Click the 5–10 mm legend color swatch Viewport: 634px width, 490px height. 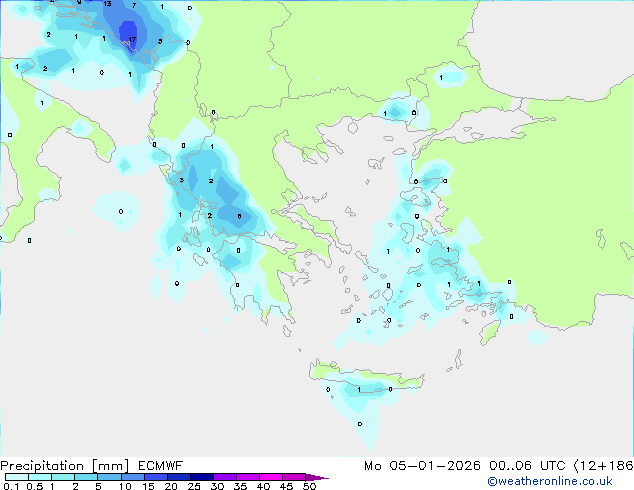point(110,477)
